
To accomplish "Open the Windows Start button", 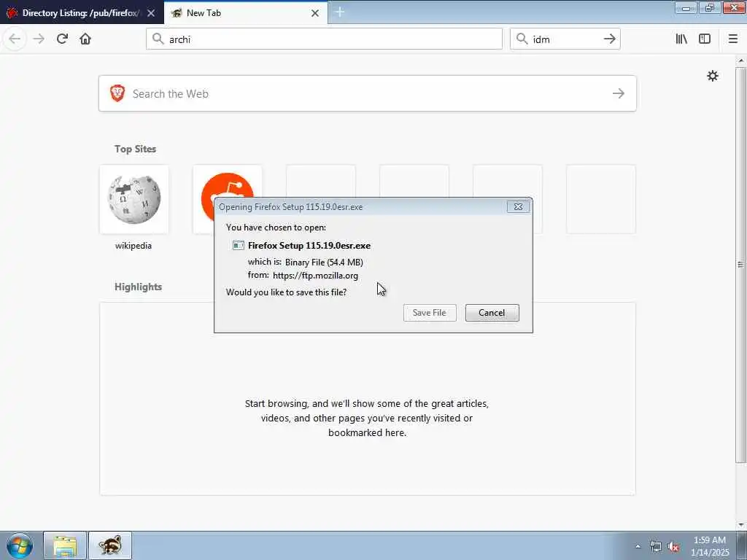I will pos(20,545).
